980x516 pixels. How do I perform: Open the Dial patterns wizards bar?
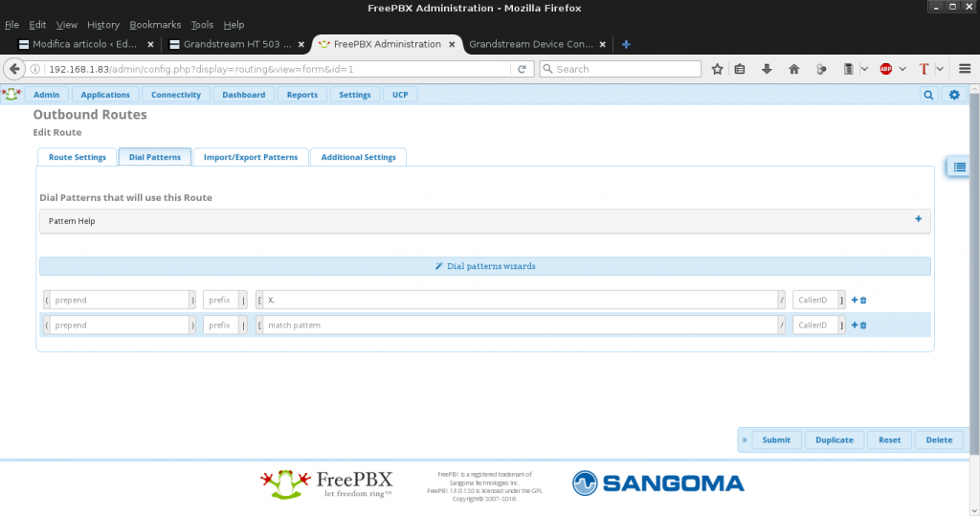click(x=484, y=266)
